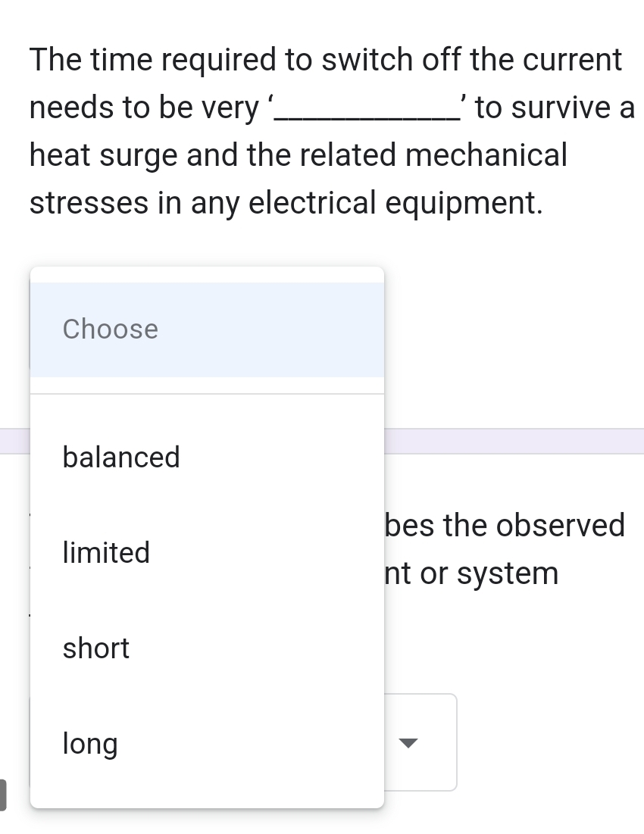Image resolution: width=644 pixels, height=834 pixels.
Task: Select the 'balanced' answer option
Action: coord(120,458)
